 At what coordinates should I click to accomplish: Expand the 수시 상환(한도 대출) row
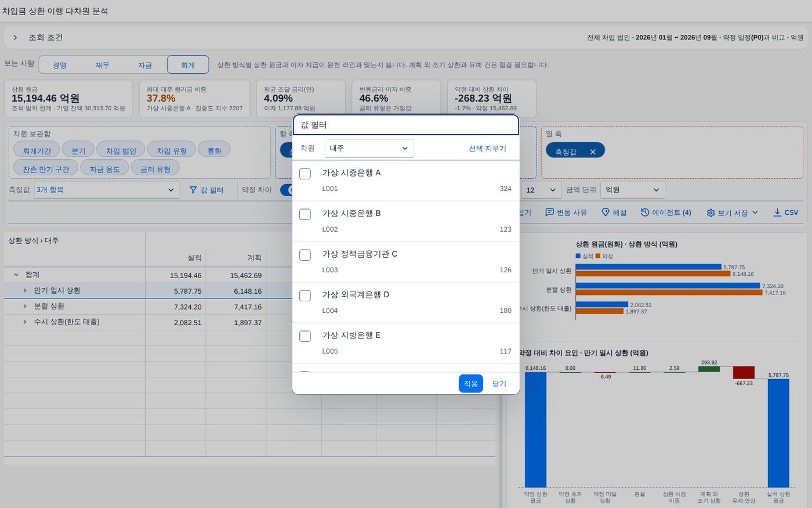pyautogui.click(x=25, y=322)
